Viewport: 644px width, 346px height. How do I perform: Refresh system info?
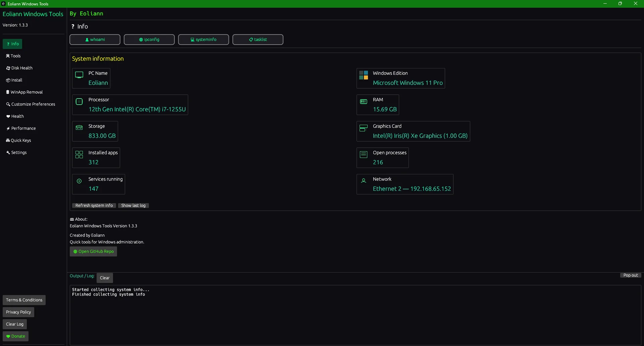coord(94,206)
